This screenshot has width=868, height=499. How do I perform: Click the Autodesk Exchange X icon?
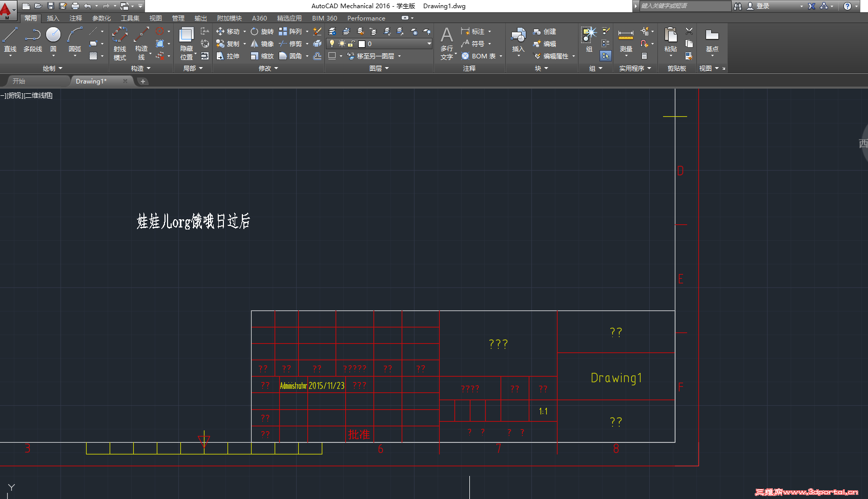point(812,6)
